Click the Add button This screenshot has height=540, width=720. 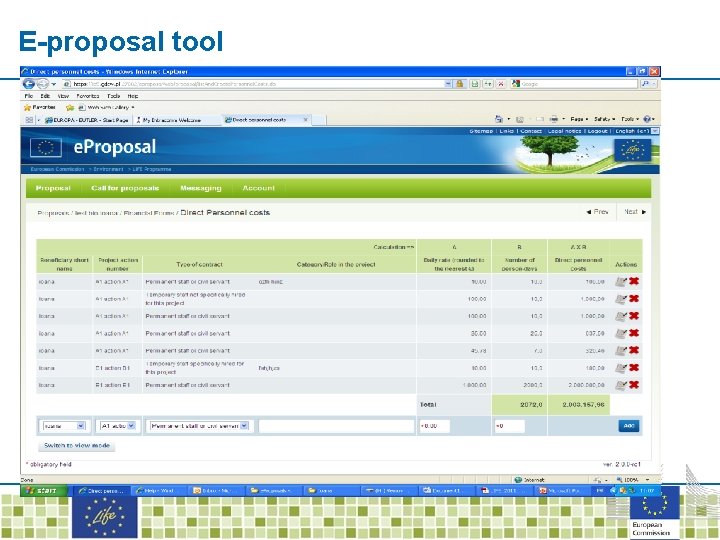point(629,426)
